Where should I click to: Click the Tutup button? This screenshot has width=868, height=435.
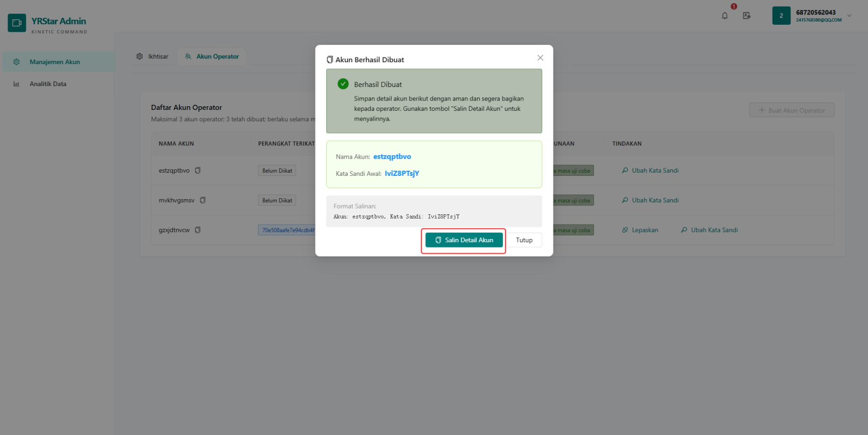coord(524,240)
